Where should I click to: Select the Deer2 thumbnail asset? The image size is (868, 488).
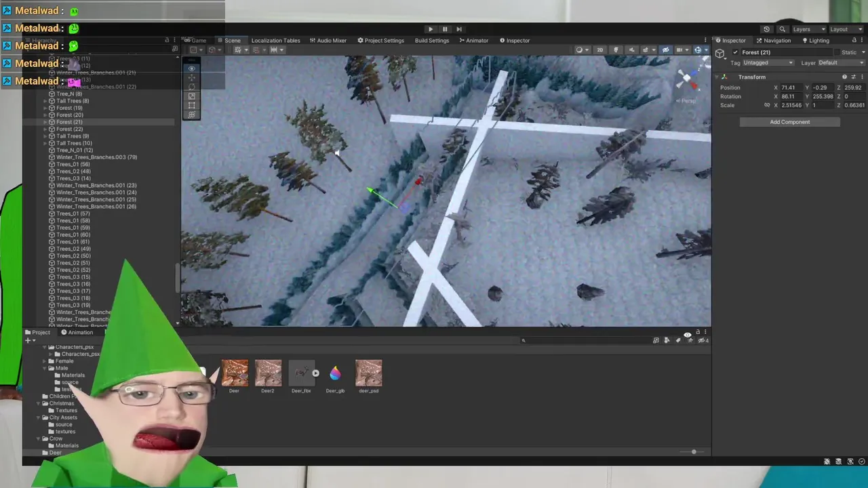(x=268, y=377)
